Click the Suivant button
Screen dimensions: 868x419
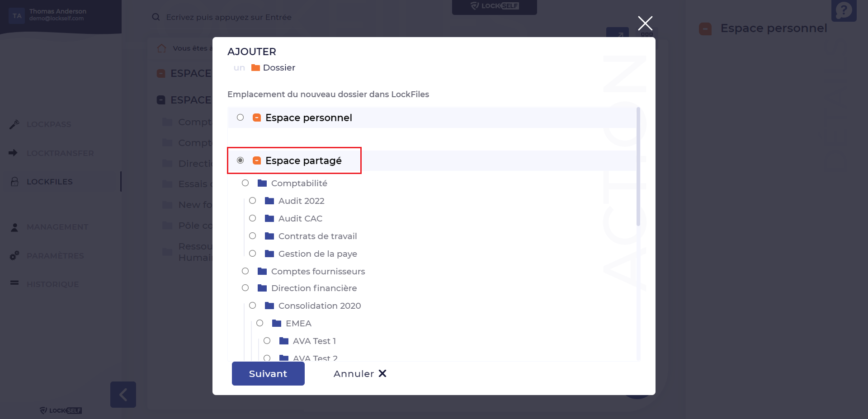(x=268, y=373)
